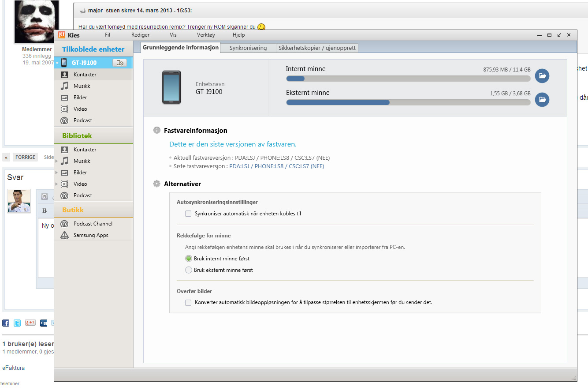The width and height of the screenshot is (588, 391).
Task: Click the disconnect button next to GT-I9100
Action: pos(119,63)
